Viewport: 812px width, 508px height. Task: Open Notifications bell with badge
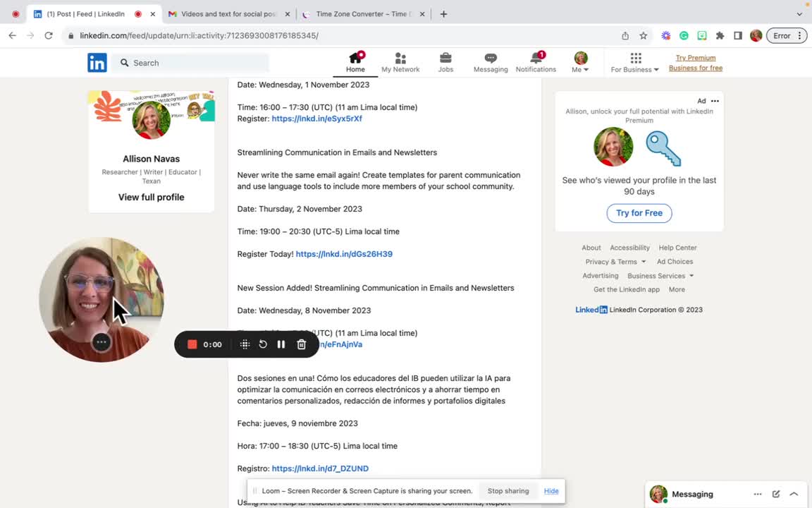point(536,62)
